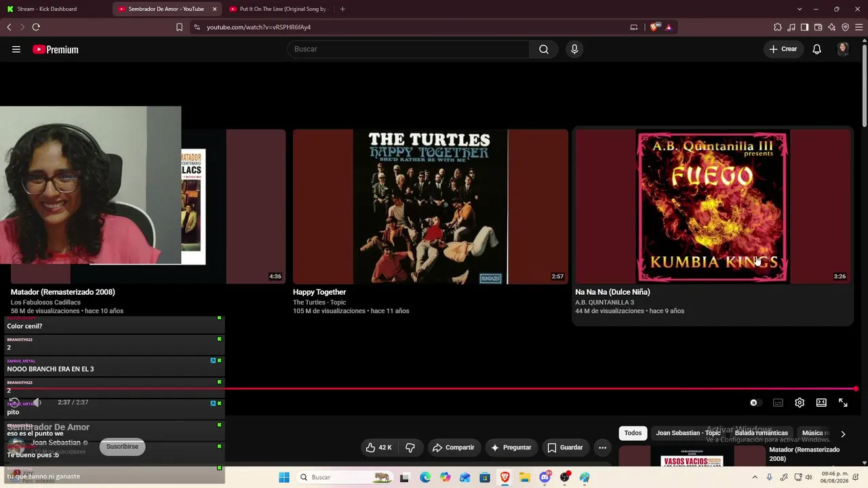Show hidden system tray icons chevron
Viewport: 868px width, 488px height.
[x=755, y=477]
